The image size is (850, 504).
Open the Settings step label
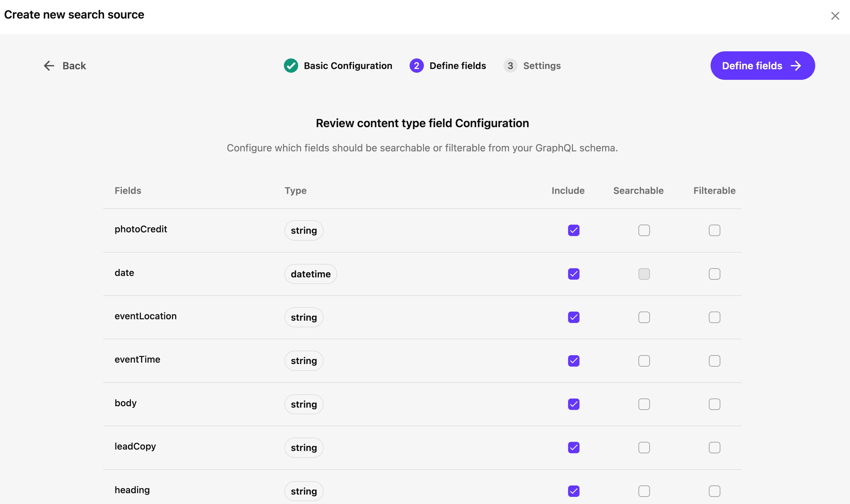click(x=542, y=66)
